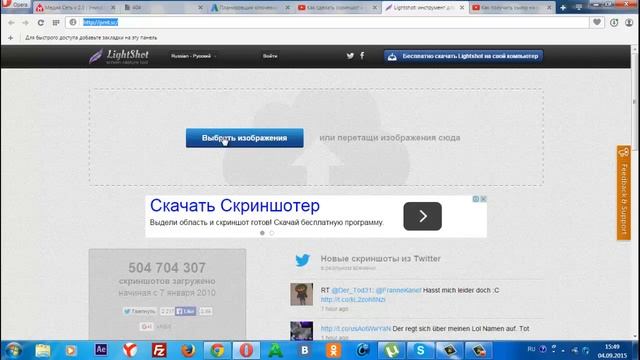Click the ad's arrow button
640x360 pixels.
pyautogui.click(x=422, y=216)
